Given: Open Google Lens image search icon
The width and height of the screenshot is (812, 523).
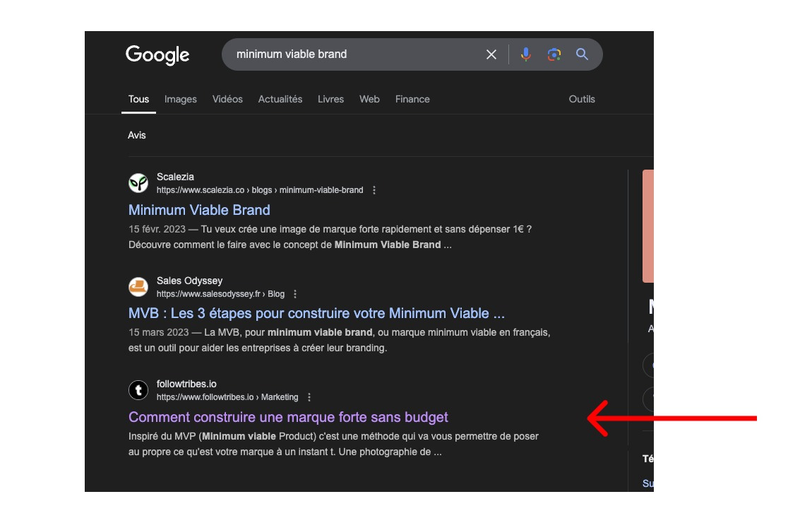Looking at the screenshot, I should point(554,54).
